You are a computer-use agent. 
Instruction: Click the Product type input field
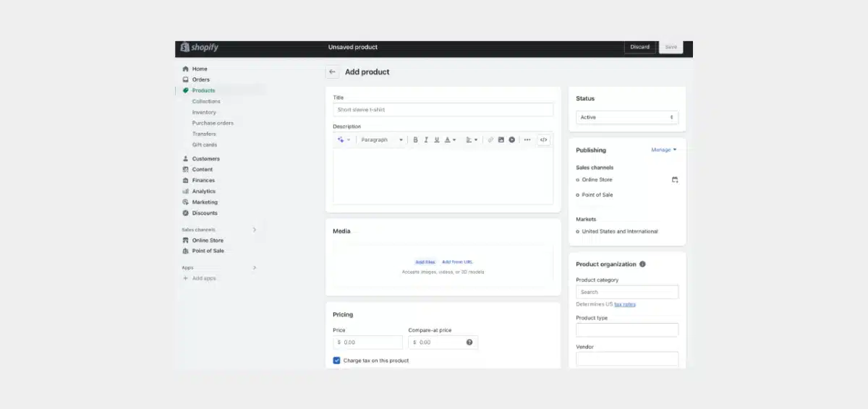[627, 330]
